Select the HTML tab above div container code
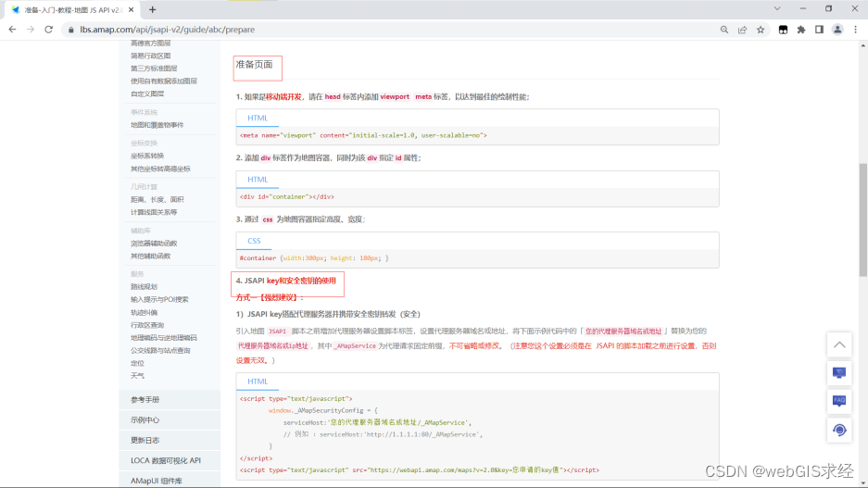Image resolution: width=868 pixels, height=488 pixels. [258, 180]
